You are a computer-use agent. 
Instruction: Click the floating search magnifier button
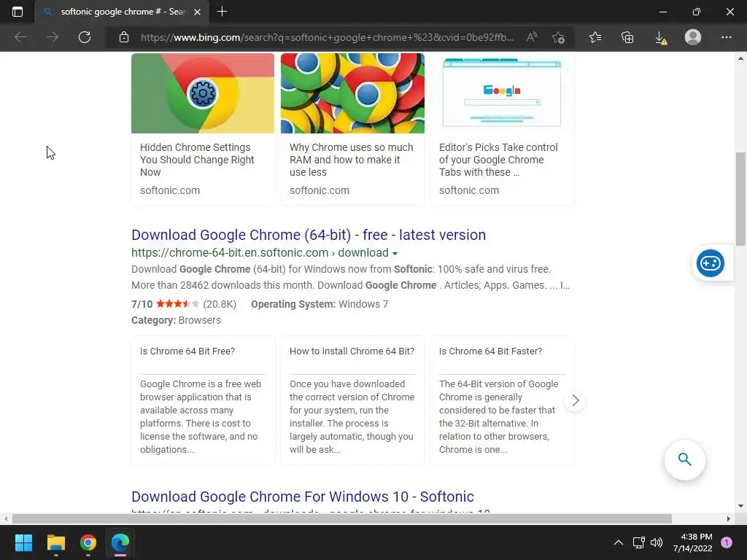[x=684, y=459]
